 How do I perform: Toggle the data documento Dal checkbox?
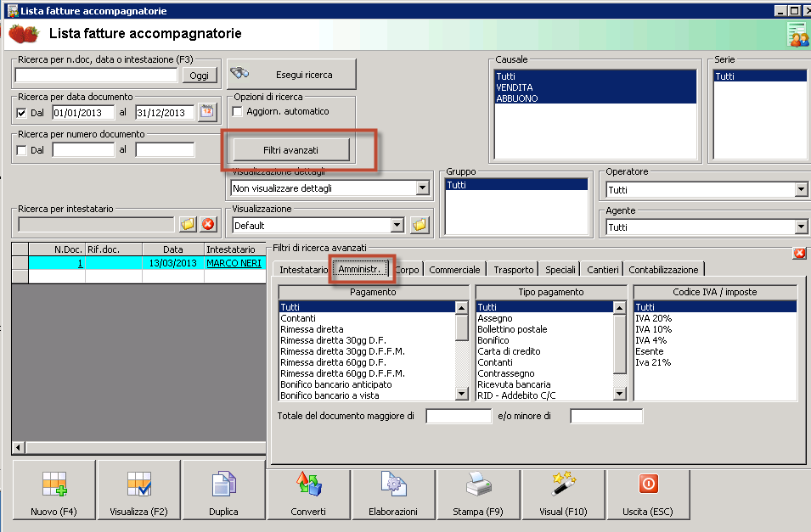point(22,113)
